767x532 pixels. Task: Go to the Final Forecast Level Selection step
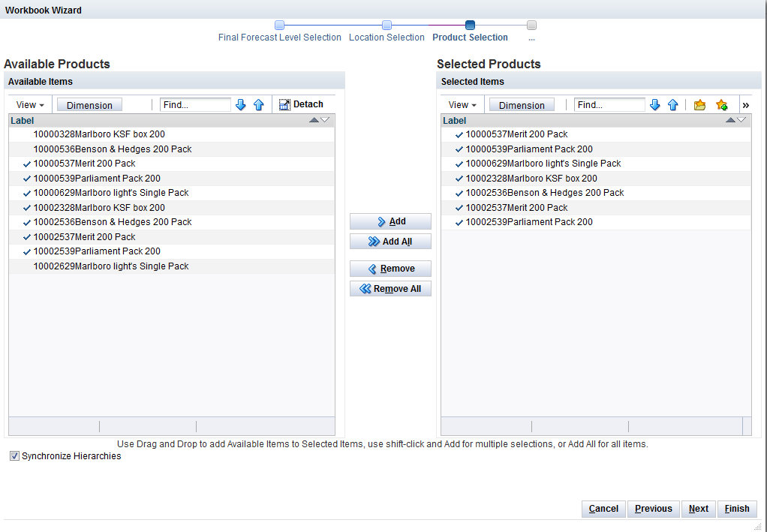coord(279,26)
